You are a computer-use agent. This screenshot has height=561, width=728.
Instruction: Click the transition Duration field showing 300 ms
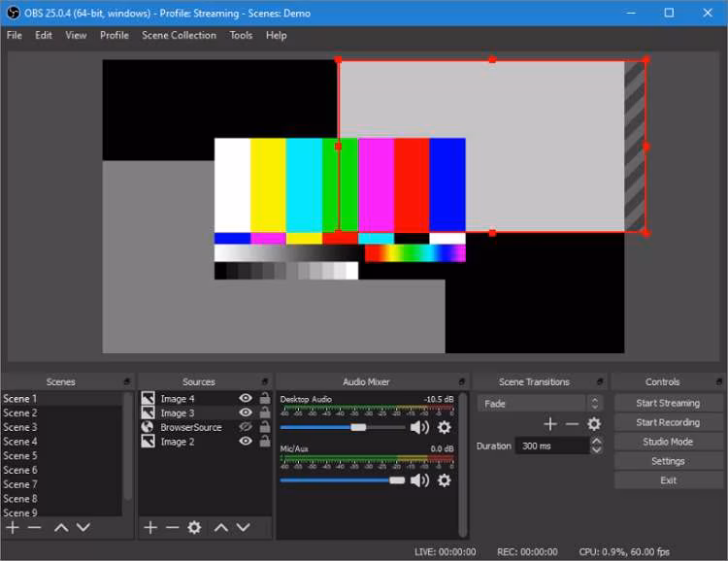[x=553, y=445]
